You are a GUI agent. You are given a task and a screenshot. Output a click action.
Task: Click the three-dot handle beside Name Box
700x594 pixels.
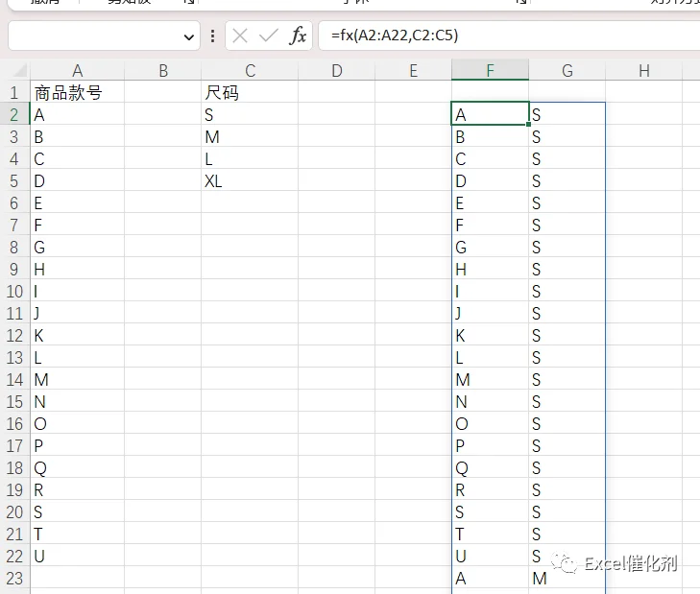[212, 36]
